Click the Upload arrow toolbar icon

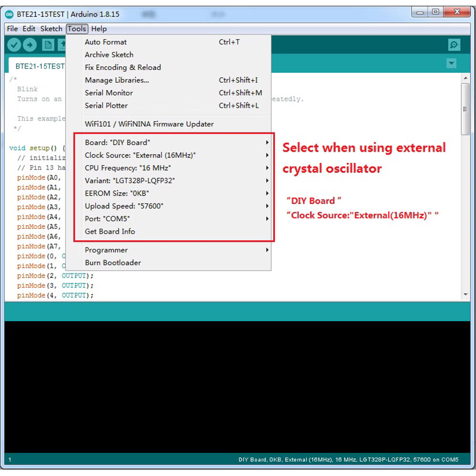click(x=30, y=45)
